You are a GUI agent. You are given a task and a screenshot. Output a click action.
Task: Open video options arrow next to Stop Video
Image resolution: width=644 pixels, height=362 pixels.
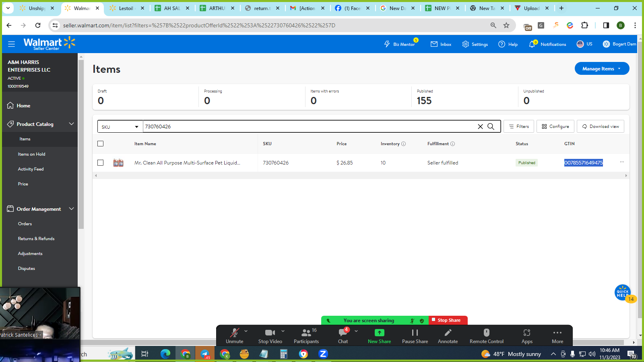[x=283, y=331]
